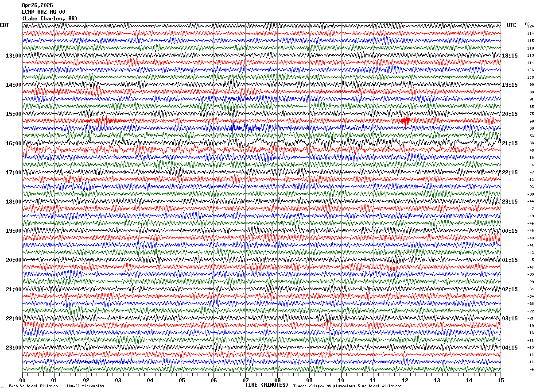This screenshot has height=392, width=536.
Task: Click the DC offset value "-23"
Action: click(531, 187)
